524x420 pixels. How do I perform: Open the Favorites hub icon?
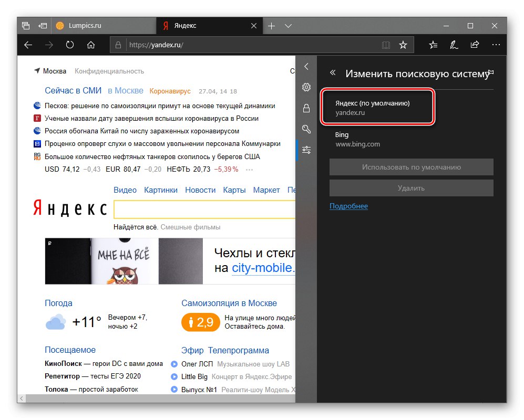tap(433, 45)
